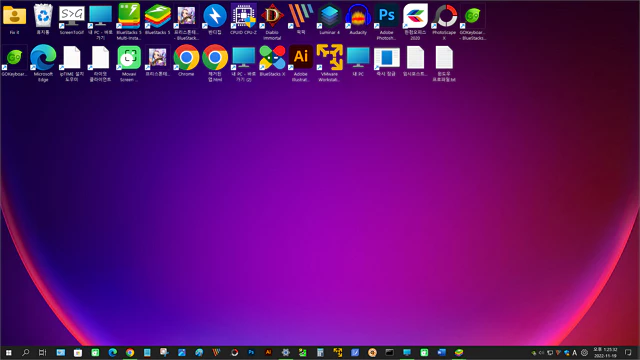Viewport: 640px width, 360px height.
Task: Select the Adobe Illustrator desktop shortcut
Action: [301, 63]
